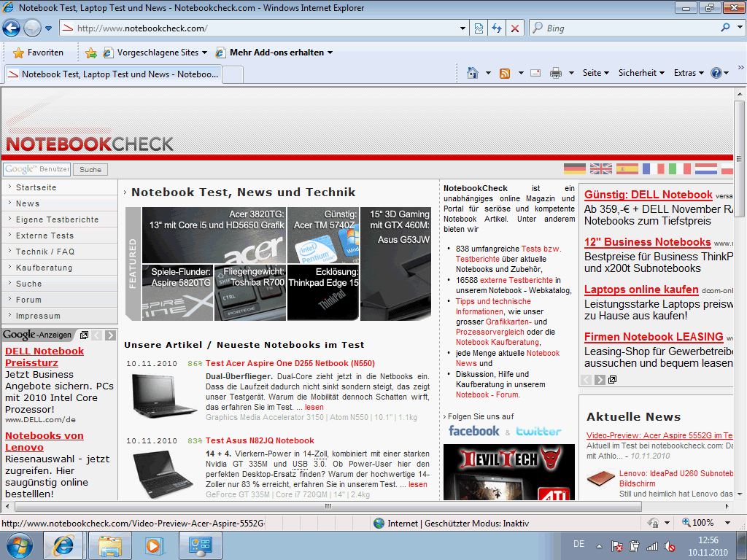The width and height of the screenshot is (747, 560).
Task: Expand the feeds dropdown arrow
Action: pos(521,73)
